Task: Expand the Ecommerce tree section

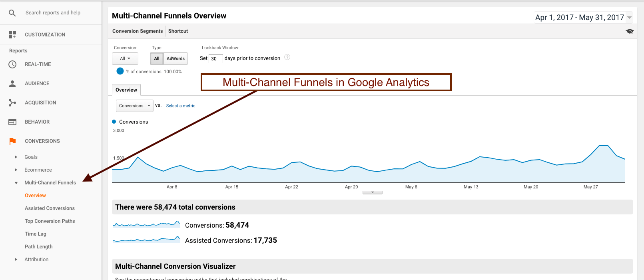Action: [16, 170]
